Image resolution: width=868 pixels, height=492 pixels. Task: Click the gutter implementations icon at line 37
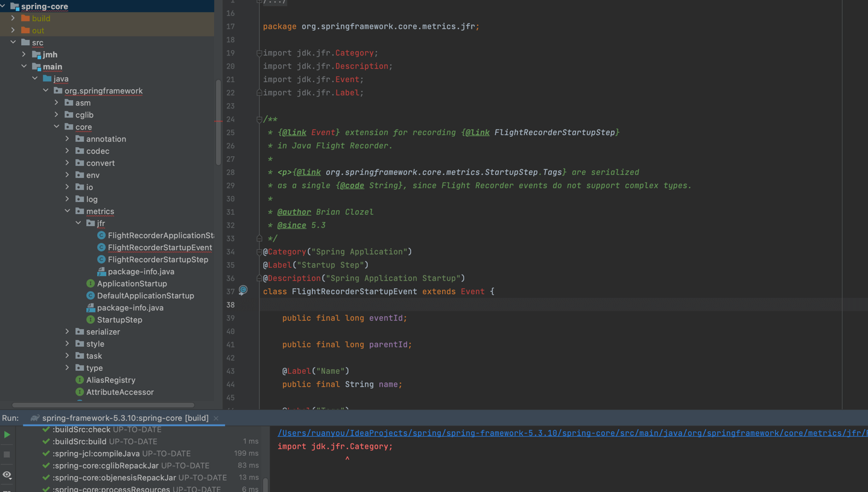coord(243,291)
